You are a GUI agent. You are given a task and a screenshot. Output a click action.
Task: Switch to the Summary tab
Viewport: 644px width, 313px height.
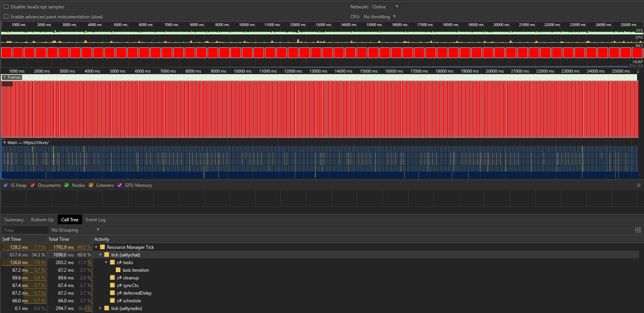pyautogui.click(x=14, y=219)
